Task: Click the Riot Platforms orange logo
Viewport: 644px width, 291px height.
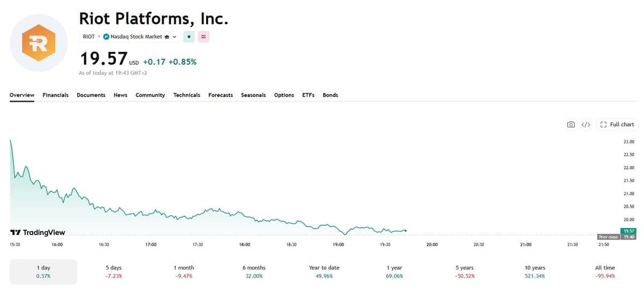Action: click(x=38, y=45)
